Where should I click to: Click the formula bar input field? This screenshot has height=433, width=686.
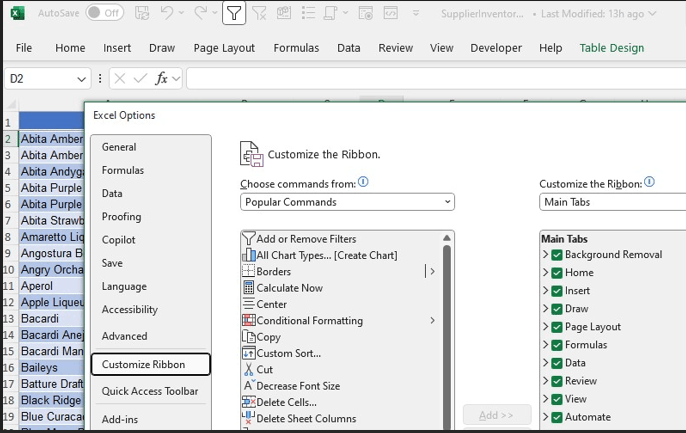coord(436,79)
